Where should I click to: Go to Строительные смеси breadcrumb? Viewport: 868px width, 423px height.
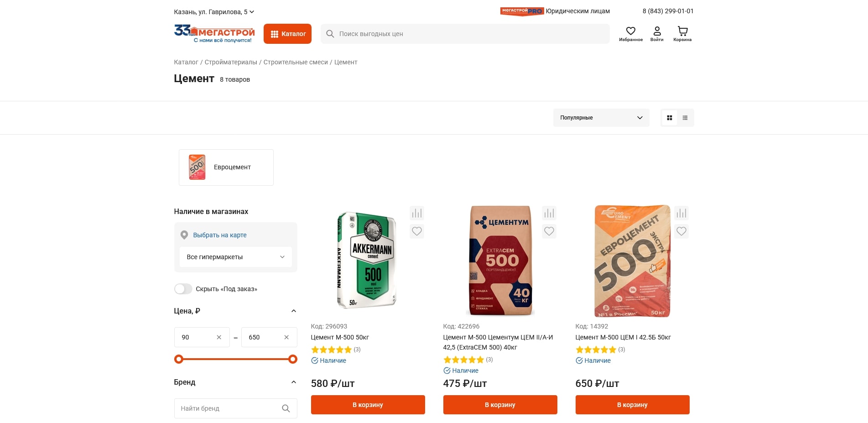pos(295,62)
